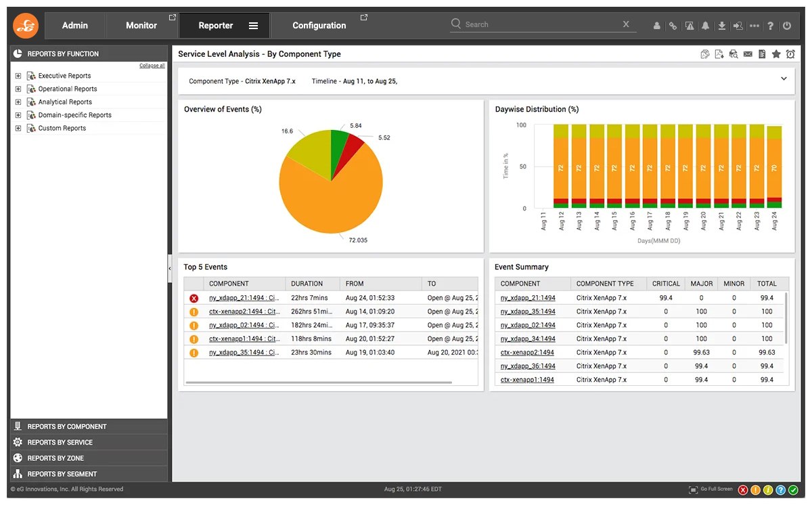Click the Reports By Function header
This screenshot has width=812, height=505.
pos(89,53)
